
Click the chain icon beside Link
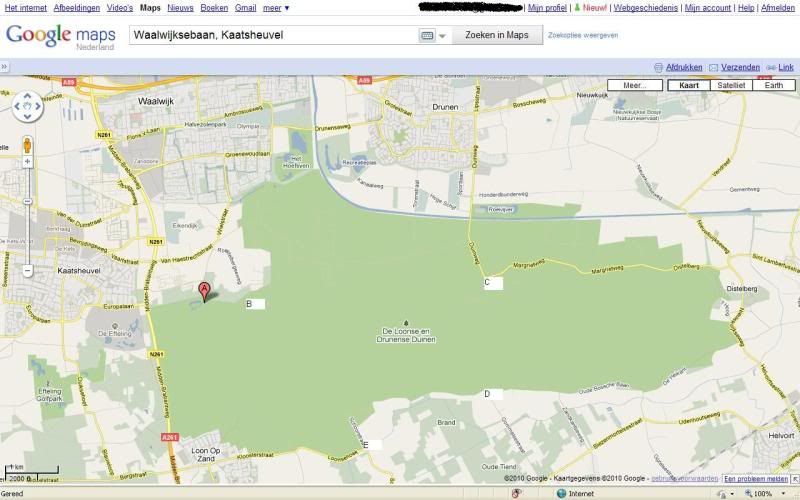[x=770, y=67]
